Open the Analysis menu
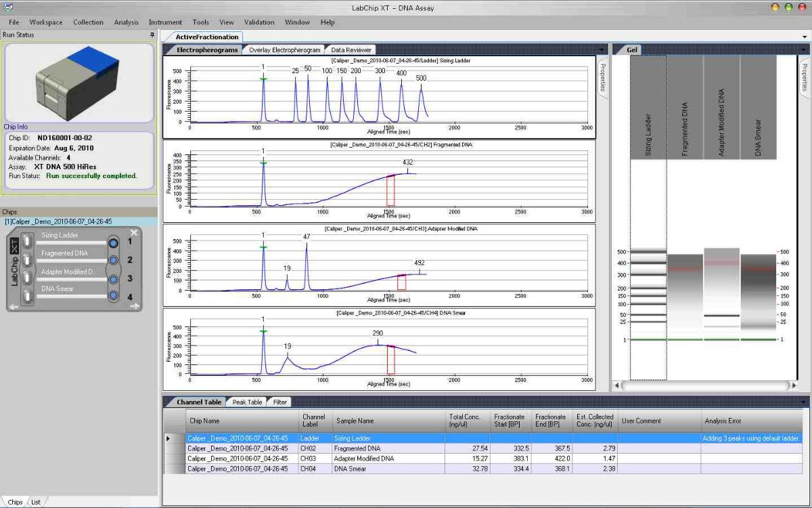Image resolution: width=812 pixels, height=508 pixels. point(126,22)
